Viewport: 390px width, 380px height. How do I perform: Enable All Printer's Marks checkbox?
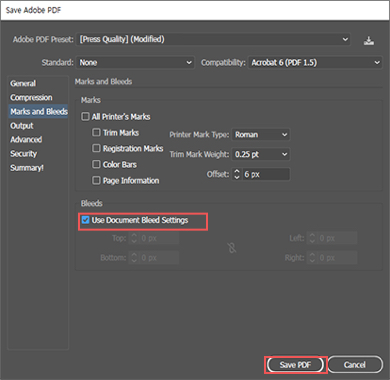85,116
